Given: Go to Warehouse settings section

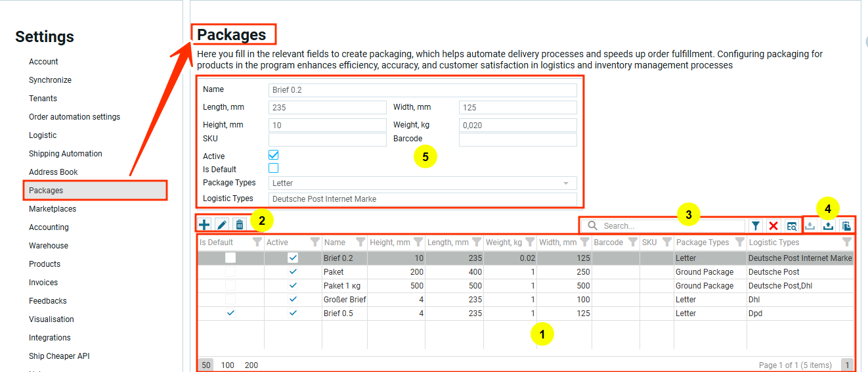Looking at the screenshot, I should click(49, 246).
